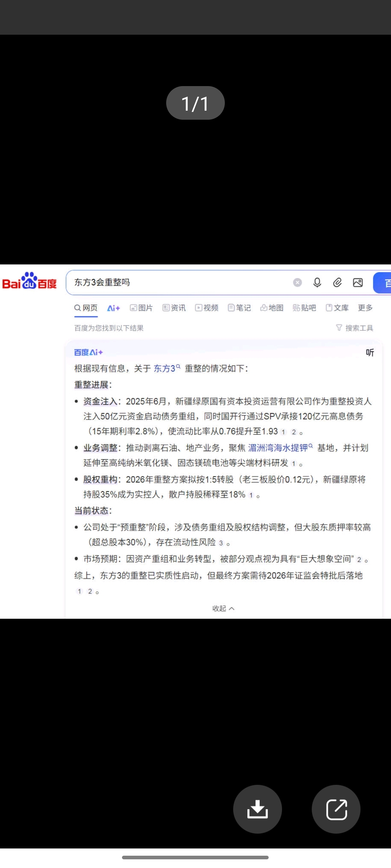Click the 听 listen button

coord(370,353)
